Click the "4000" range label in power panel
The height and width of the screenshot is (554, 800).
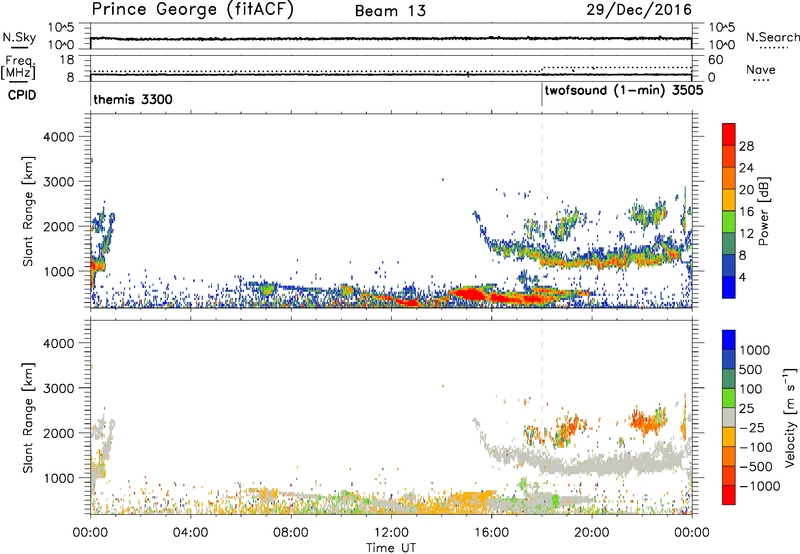(59, 137)
